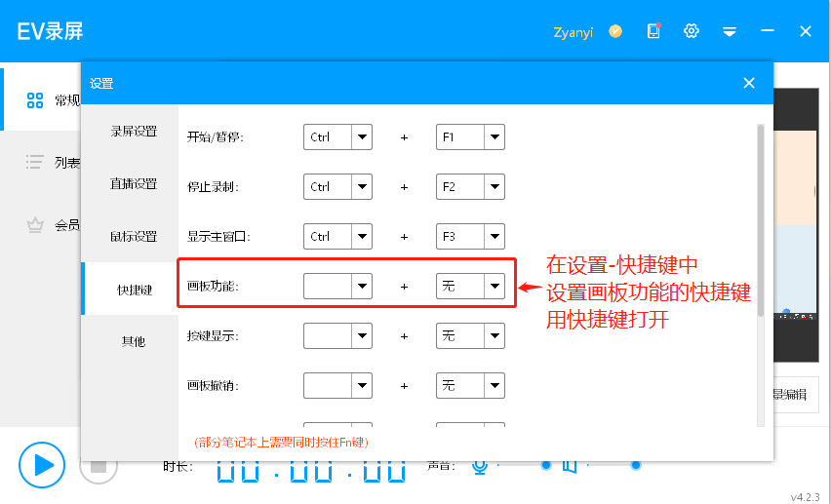Click the microphone icon
The width and height of the screenshot is (831, 504).
480,466
